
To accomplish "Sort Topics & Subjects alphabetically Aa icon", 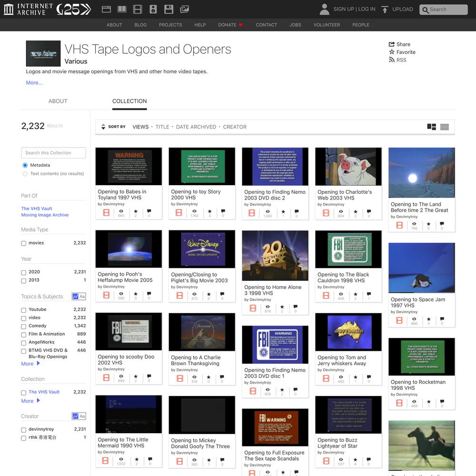I will (82, 296).
